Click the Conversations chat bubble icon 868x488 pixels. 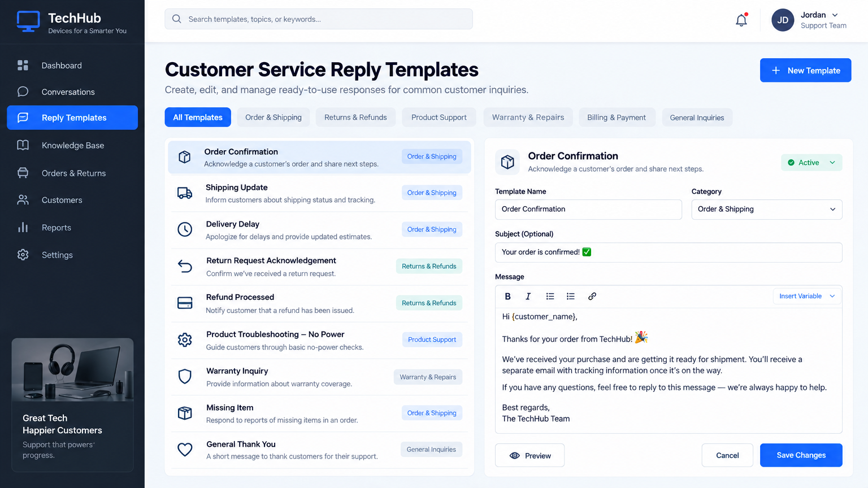click(23, 91)
